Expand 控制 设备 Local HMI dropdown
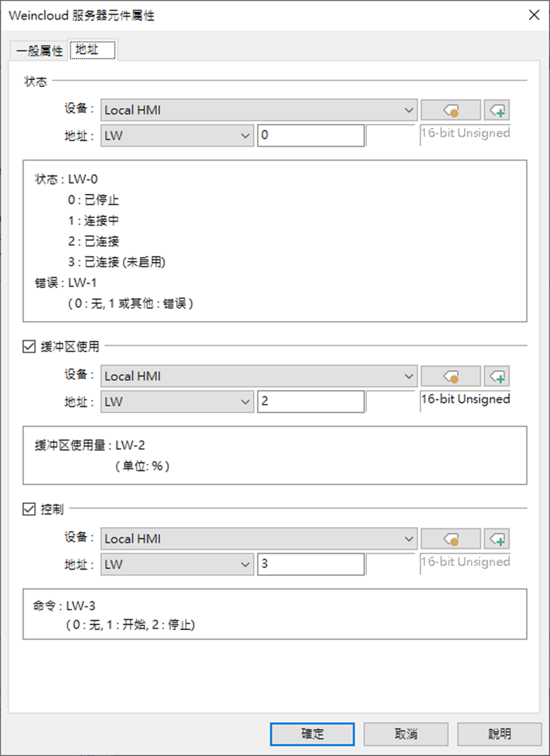The height and width of the screenshot is (756, 550). tap(259, 539)
